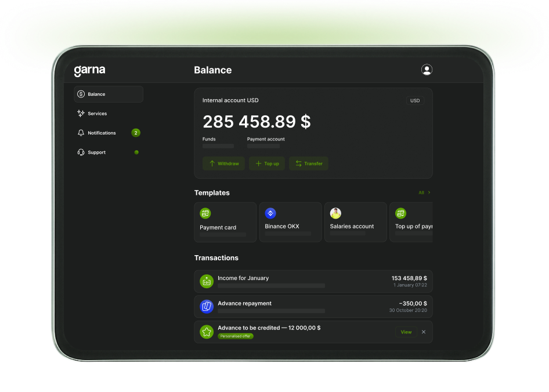Open the Binance OKX template
The height and width of the screenshot is (392, 549).
click(291, 222)
